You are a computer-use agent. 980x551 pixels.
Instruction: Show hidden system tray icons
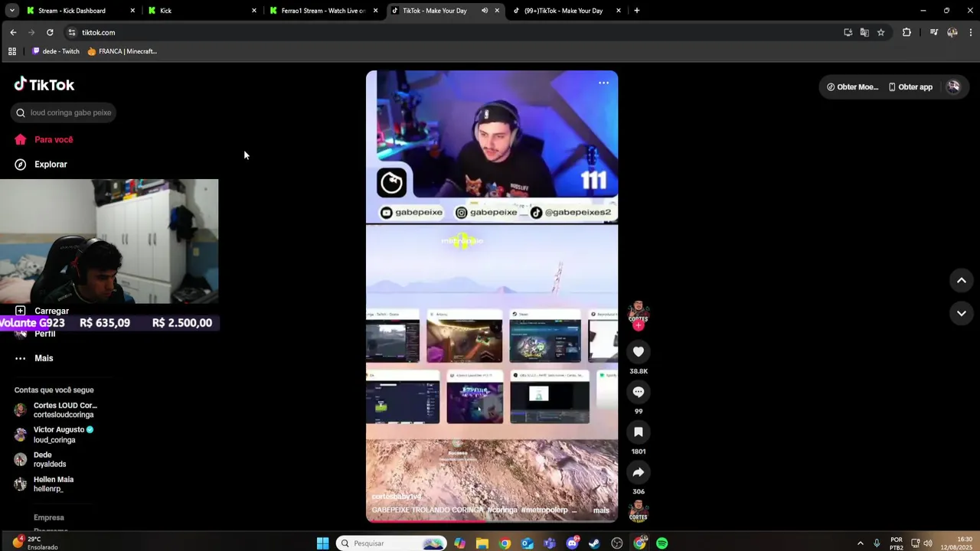click(860, 543)
